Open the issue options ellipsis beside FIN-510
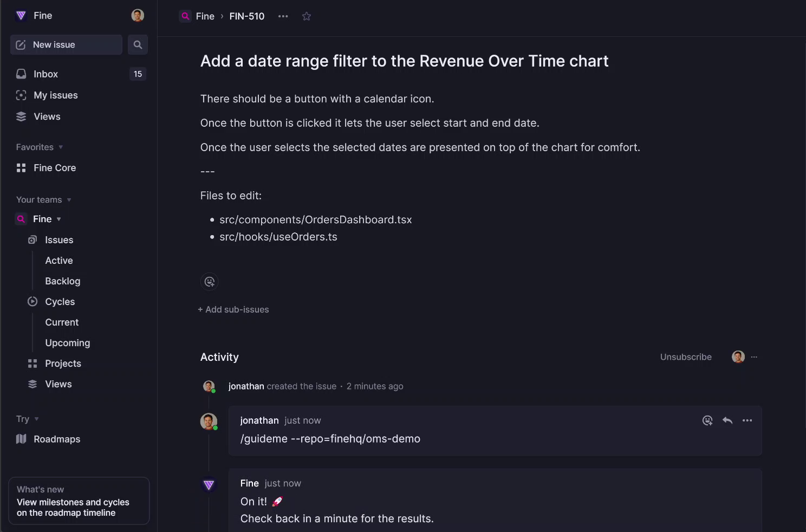806x532 pixels. point(283,16)
